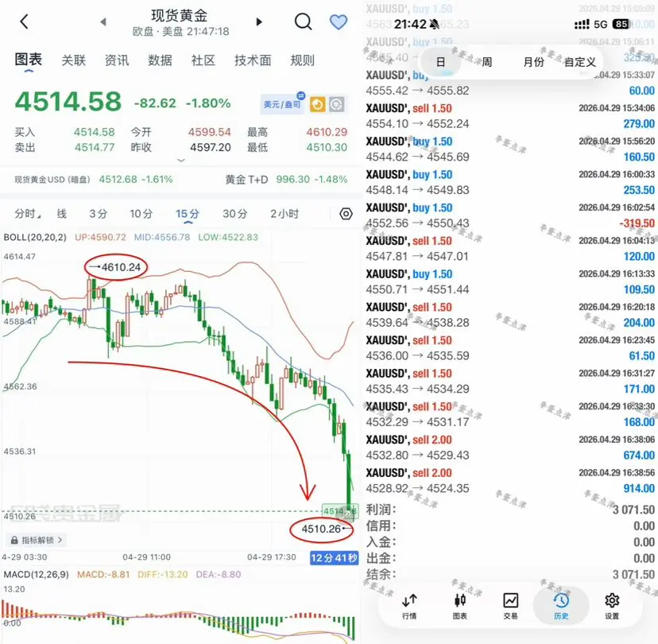The width and height of the screenshot is (658, 644).
Task: Select the 2小时 chart period
Action: 284,214
